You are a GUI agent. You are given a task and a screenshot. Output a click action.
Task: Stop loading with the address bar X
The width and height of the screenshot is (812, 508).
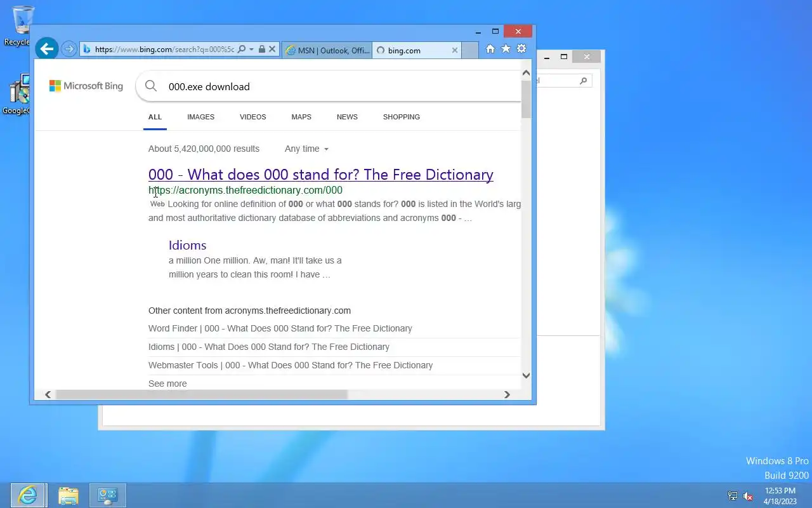272,49
